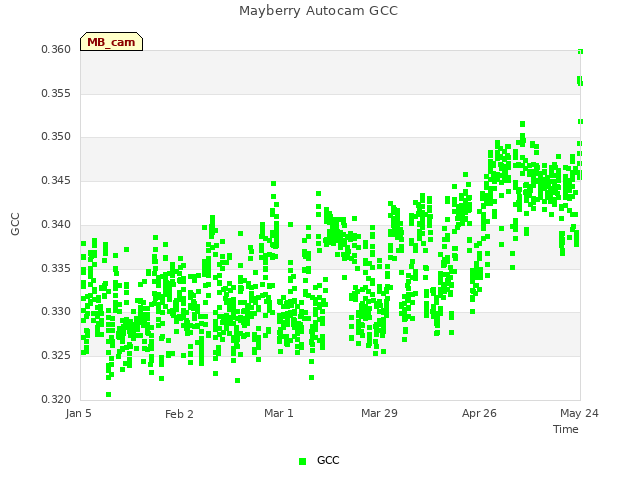Click the green GCC legend marker
Screen dimensions: 640x480
click(x=302, y=461)
